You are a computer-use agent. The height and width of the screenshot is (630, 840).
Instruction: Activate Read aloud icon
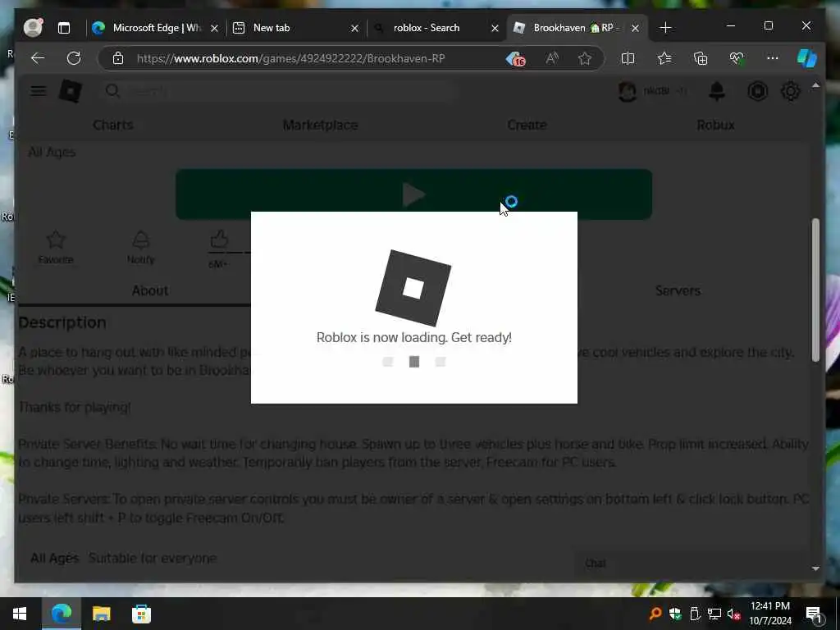(552, 58)
